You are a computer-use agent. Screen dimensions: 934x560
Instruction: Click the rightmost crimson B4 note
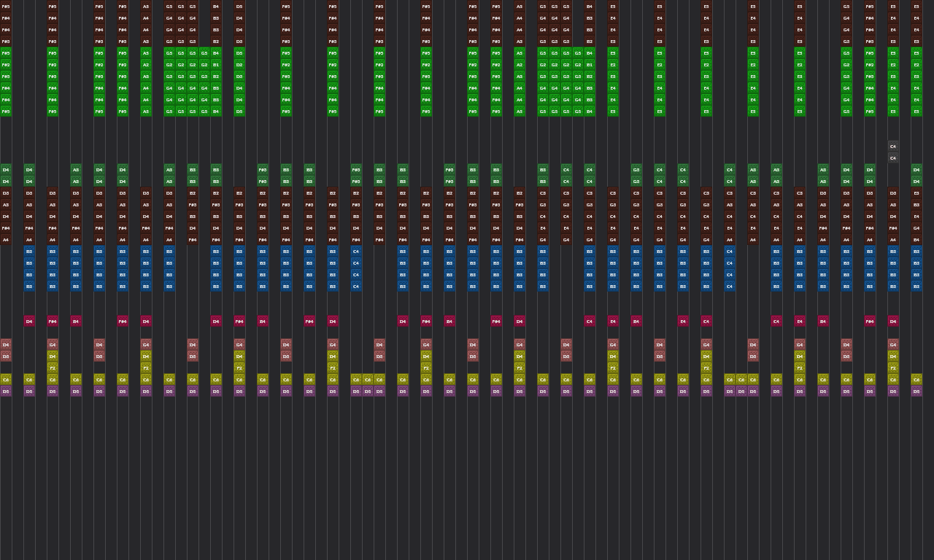823,321
